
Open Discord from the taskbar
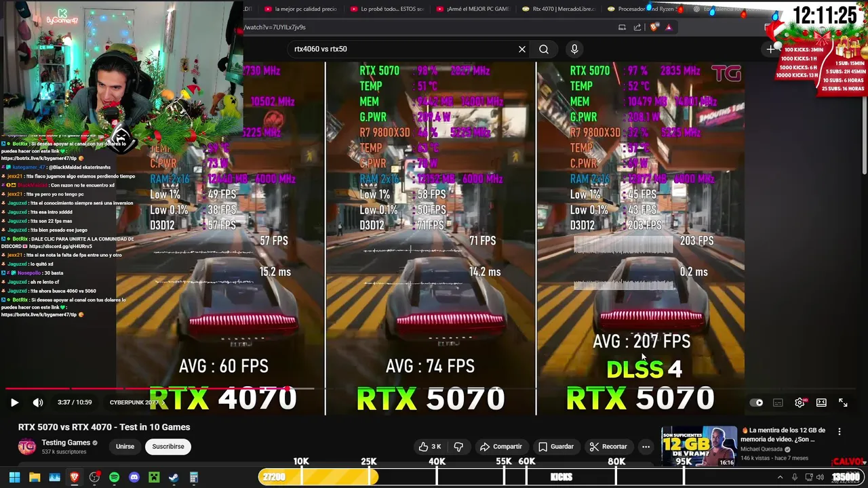(134, 477)
